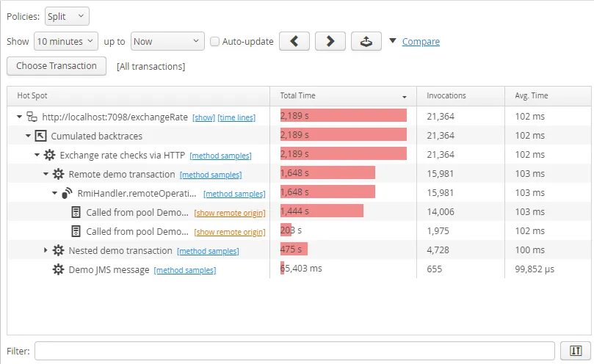Viewport: 594px width, 364px height.
Task: Open method samples for Exchange rate checks
Action: [220, 156]
